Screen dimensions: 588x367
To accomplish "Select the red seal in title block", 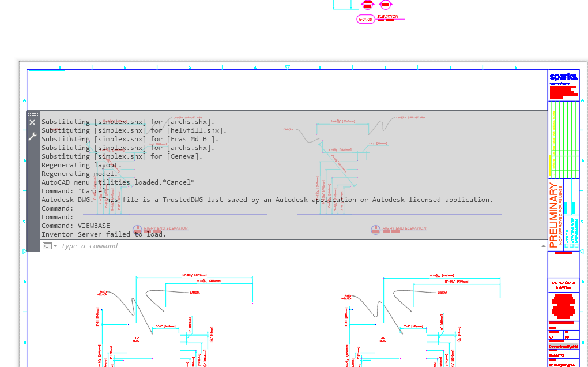I will [x=563, y=306].
